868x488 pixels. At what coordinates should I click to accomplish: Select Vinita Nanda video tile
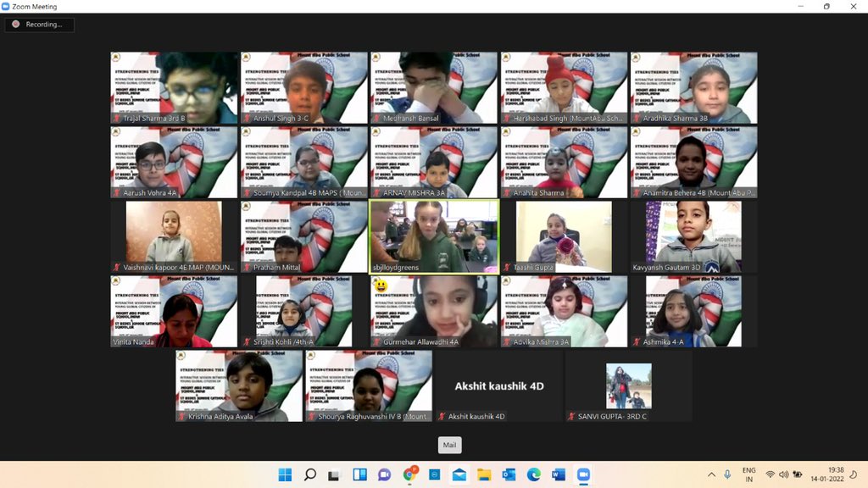click(174, 312)
